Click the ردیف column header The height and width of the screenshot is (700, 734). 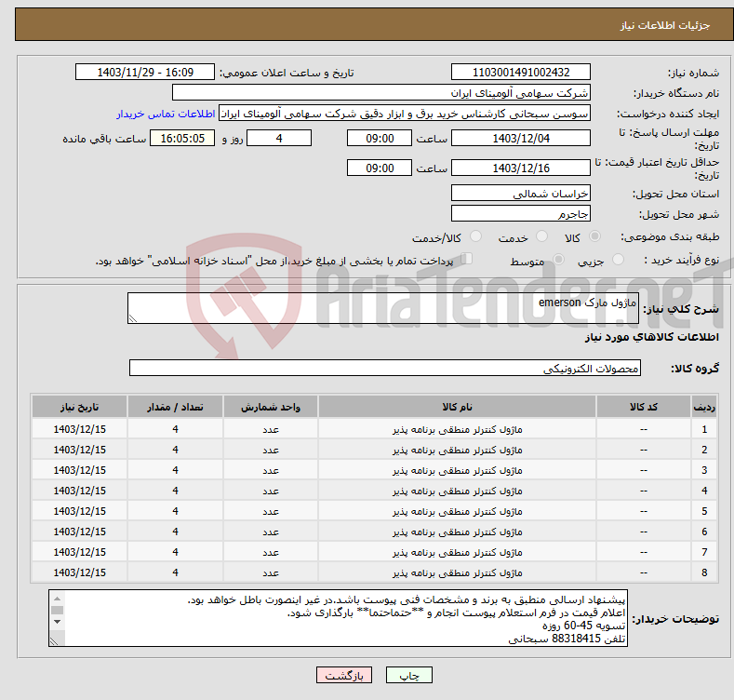pos(704,407)
